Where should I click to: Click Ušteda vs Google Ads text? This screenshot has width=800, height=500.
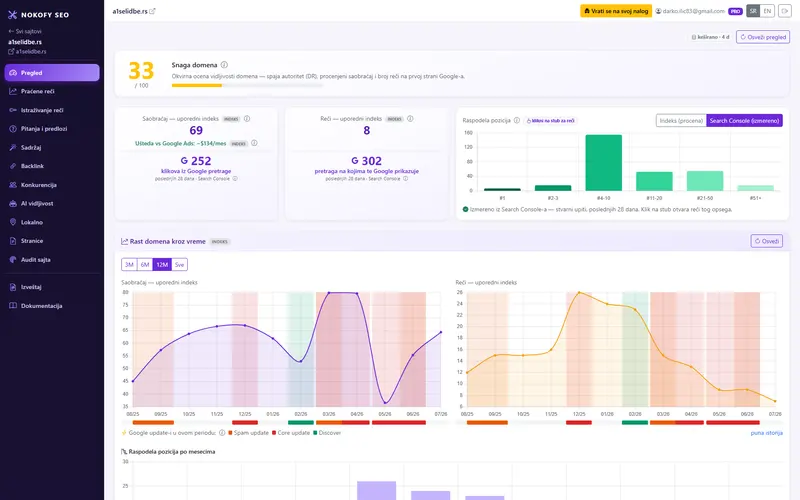(x=180, y=143)
